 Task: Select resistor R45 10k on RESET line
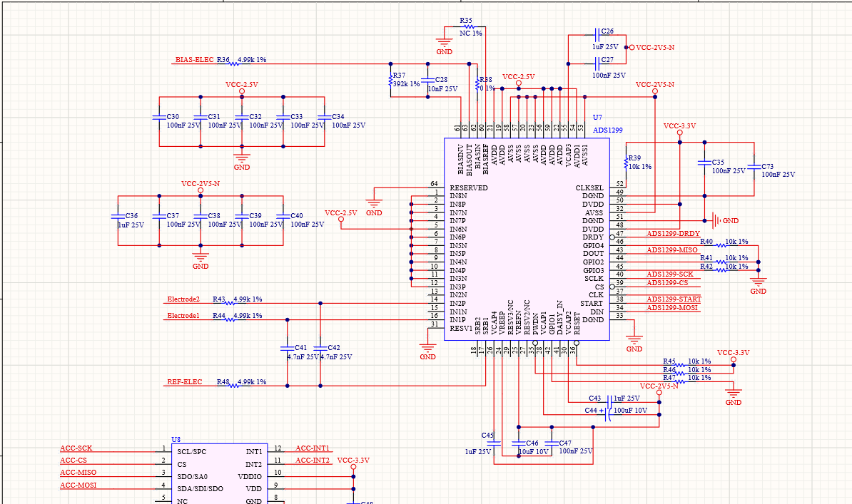[x=679, y=365]
